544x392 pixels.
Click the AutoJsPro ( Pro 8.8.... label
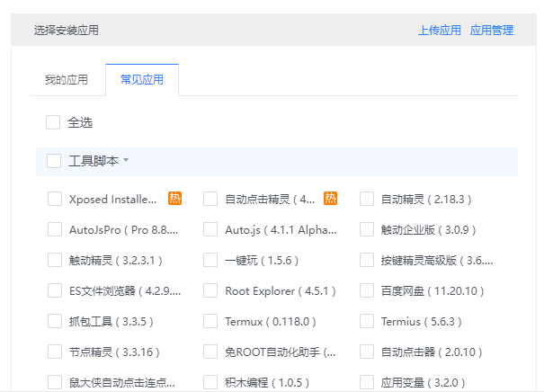[124, 230]
